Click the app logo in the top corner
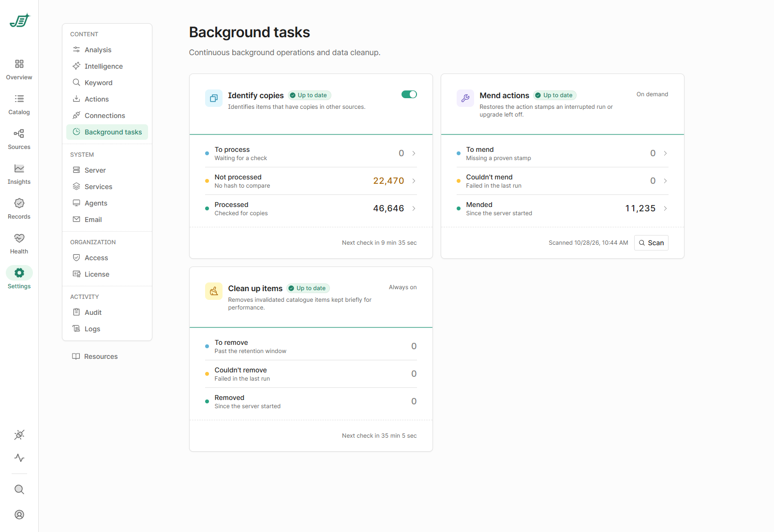Screen dimensions: 774x532 tap(20, 20)
